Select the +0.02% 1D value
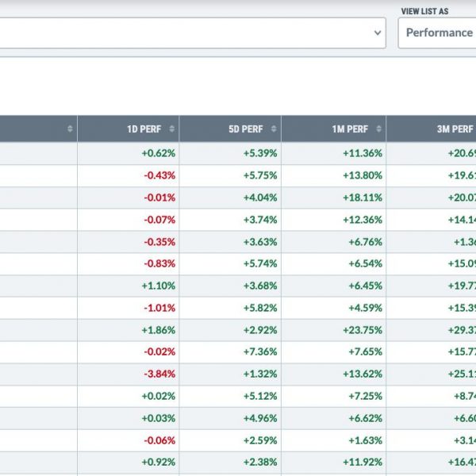Viewport: 476px width, 476px height. point(159,396)
